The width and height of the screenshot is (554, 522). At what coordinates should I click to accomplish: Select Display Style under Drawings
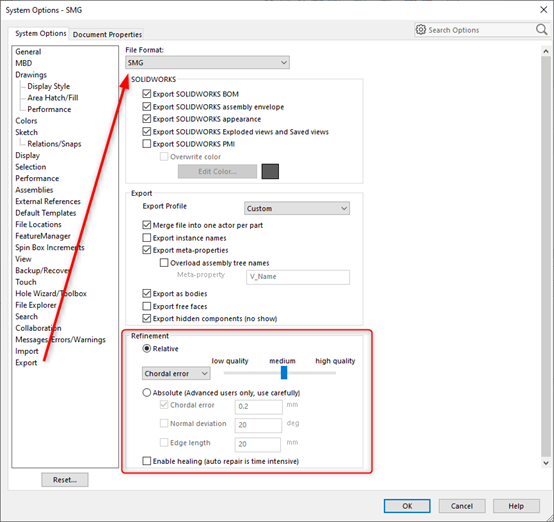click(48, 86)
